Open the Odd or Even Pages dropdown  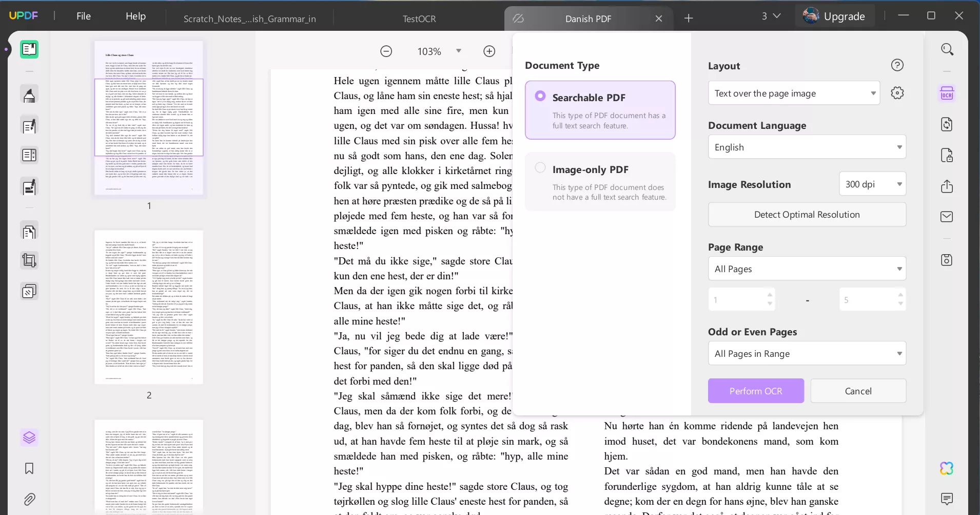(x=807, y=354)
